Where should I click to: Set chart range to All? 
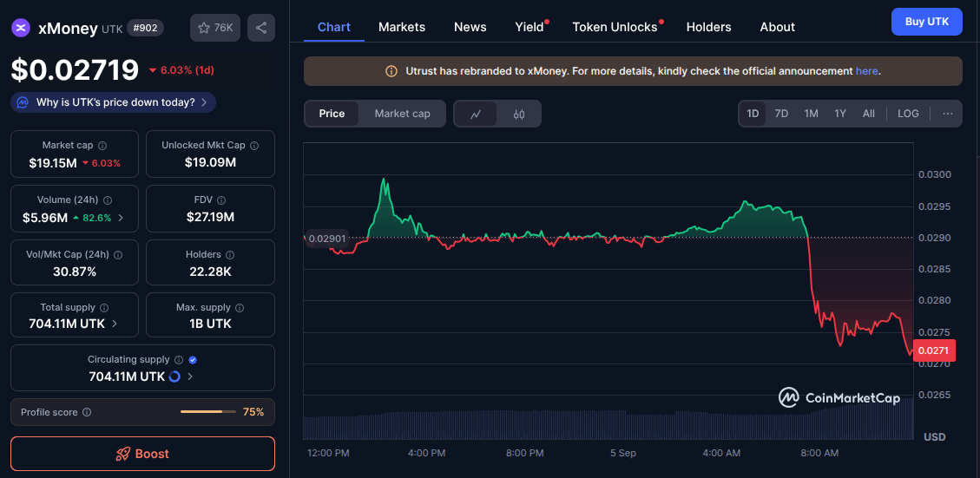point(869,114)
